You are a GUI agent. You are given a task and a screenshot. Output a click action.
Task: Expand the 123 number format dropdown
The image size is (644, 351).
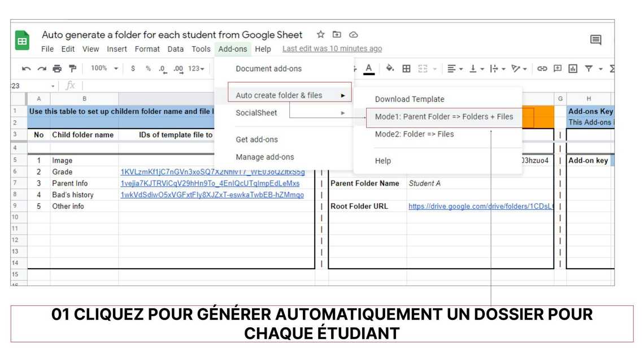pyautogui.click(x=196, y=69)
